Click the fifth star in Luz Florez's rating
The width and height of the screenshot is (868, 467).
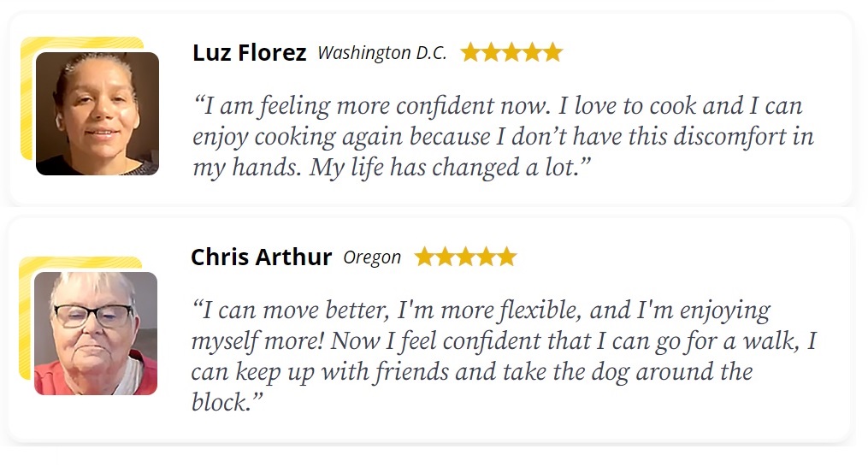(552, 52)
